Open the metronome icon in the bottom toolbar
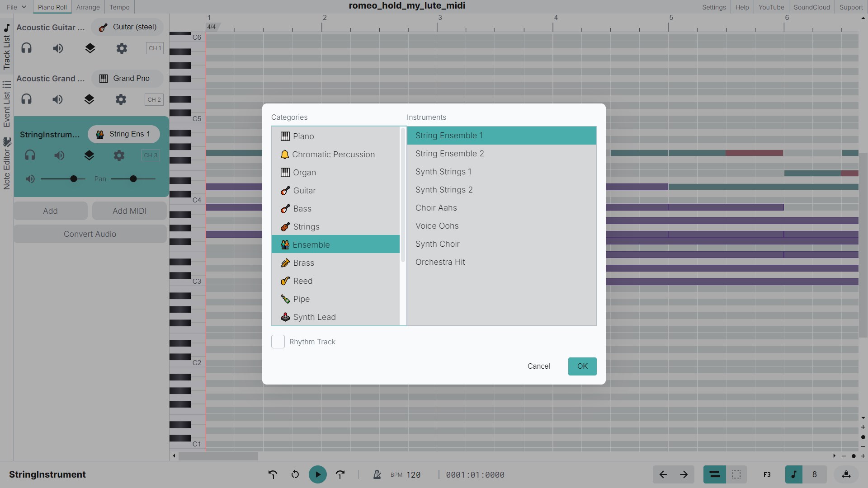This screenshot has height=488, width=868. 377,474
